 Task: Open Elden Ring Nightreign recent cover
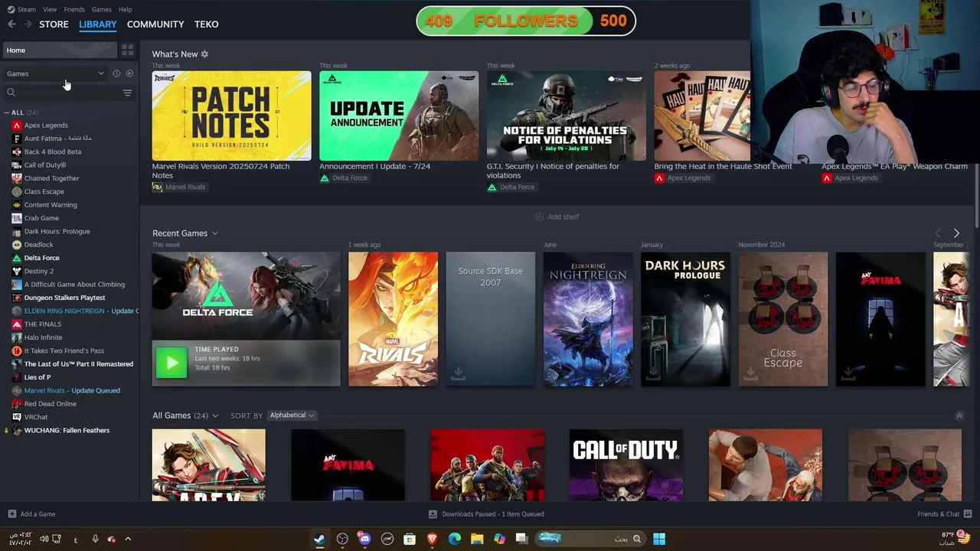click(588, 319)
